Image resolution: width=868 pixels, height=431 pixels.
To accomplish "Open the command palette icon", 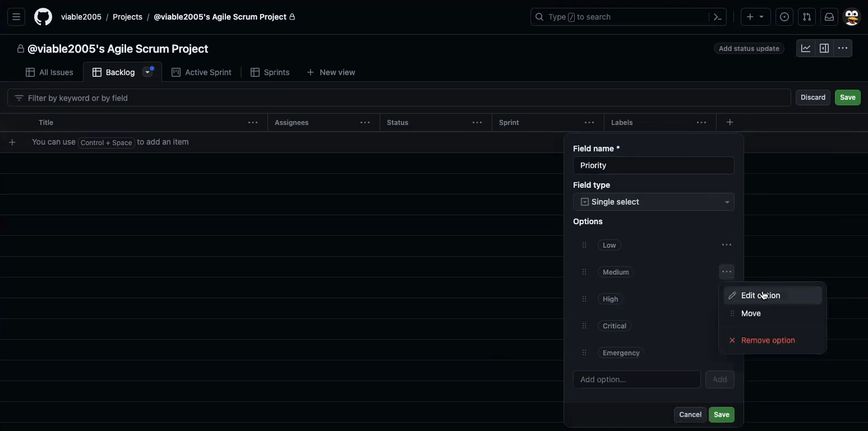I will (x=718, y=17).
